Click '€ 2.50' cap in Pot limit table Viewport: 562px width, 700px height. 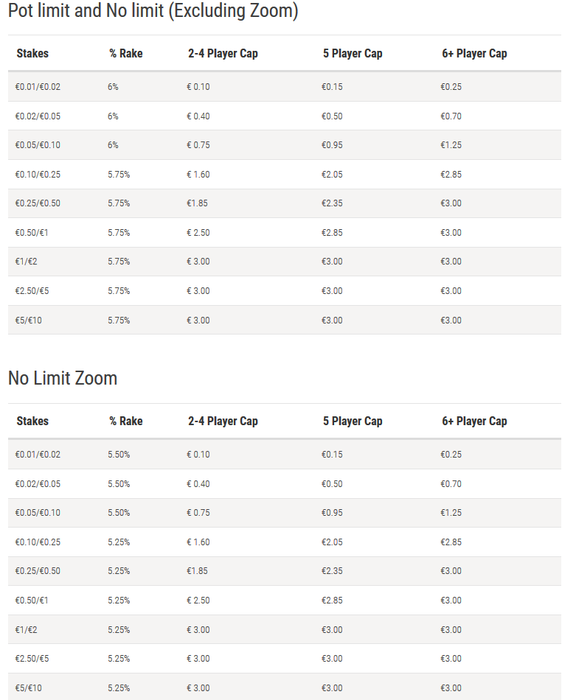pyautogui.click(x=198, y=233)
